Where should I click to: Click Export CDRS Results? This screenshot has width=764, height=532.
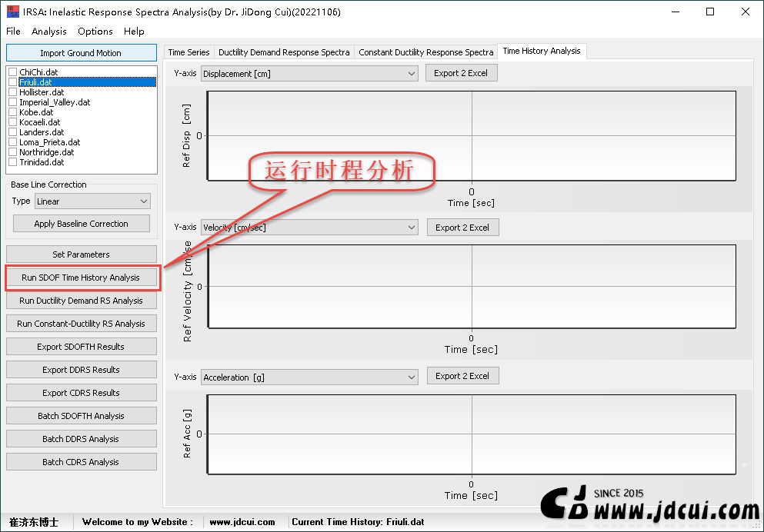[x=82, y=393]
